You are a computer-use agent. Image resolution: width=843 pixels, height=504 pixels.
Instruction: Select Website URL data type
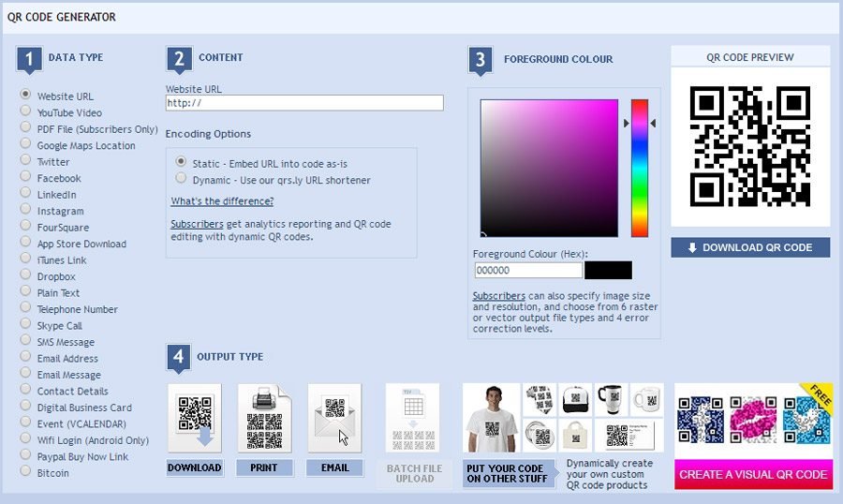click(25, 94)
